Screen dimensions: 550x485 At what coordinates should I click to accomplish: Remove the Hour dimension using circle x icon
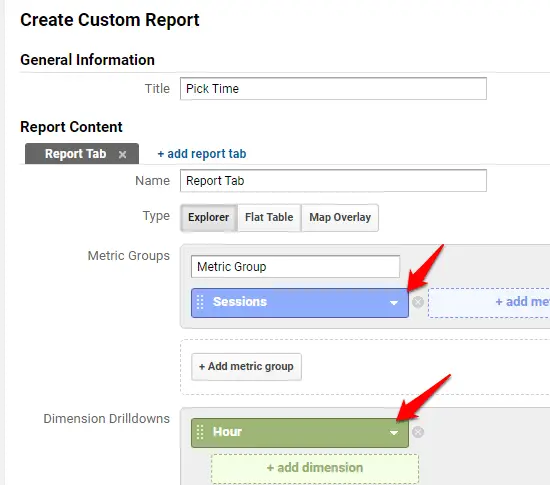pyautogui.click(x=418, y=432)
